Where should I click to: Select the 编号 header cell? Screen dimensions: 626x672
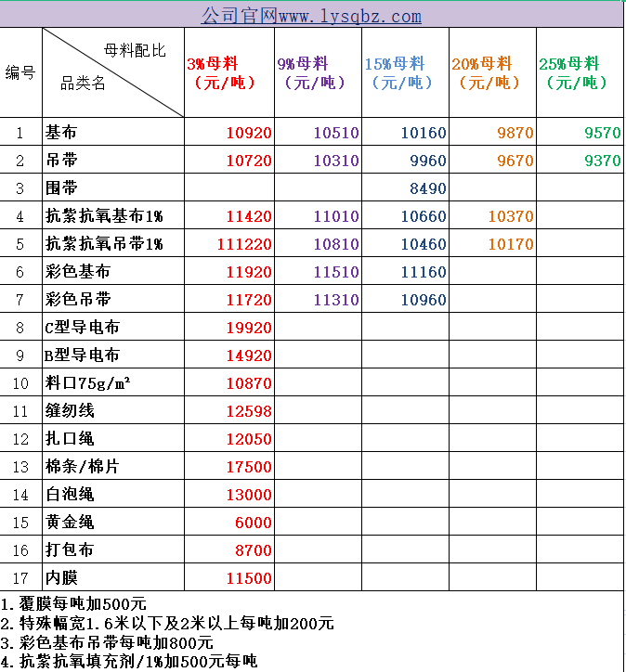[20, 72]
